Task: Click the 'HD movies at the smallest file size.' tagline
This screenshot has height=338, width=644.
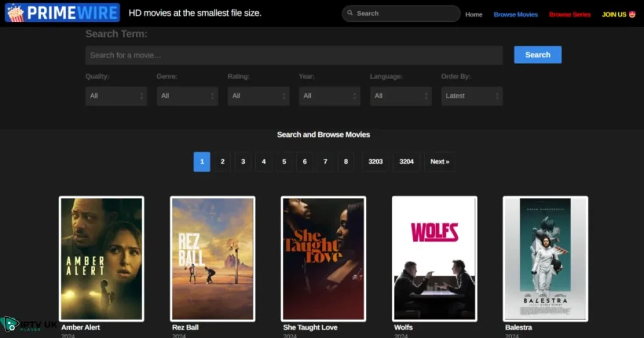Action: [x=195, y=13]
